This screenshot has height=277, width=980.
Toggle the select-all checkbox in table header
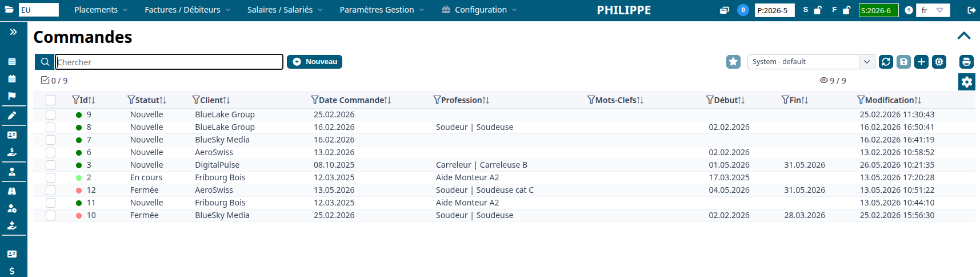[51, 100]
